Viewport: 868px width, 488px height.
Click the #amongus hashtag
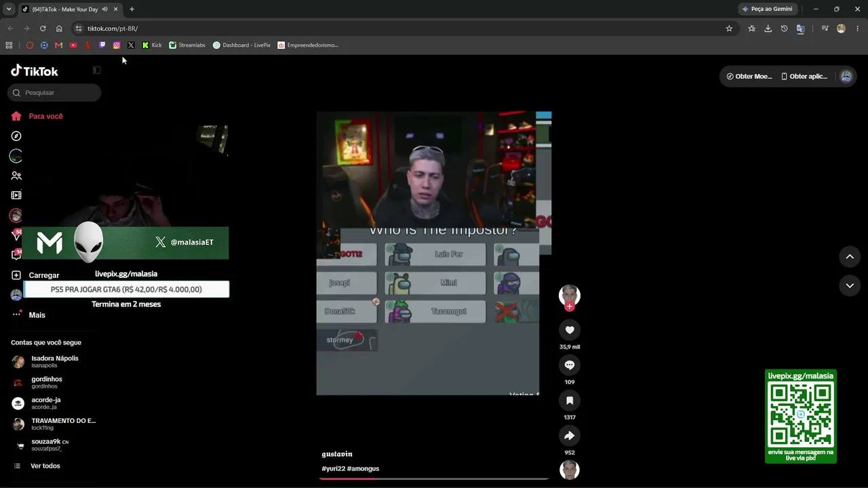[x=363, y=468]
